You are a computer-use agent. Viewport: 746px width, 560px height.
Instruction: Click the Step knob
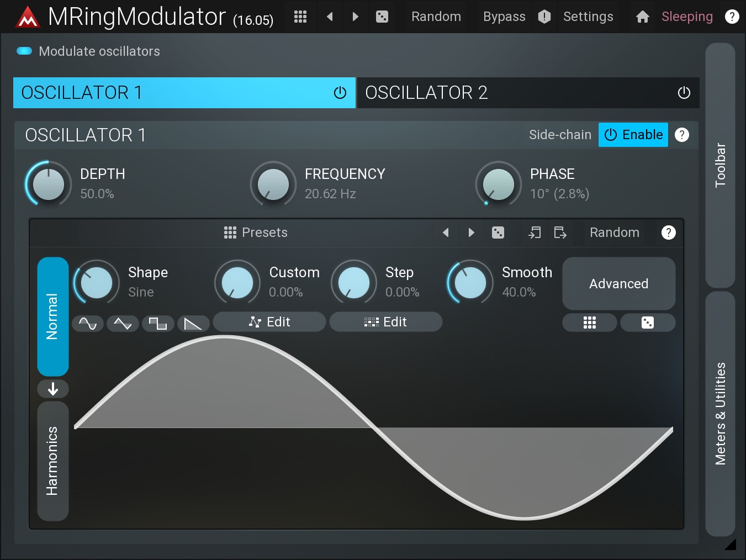(354, 282)
